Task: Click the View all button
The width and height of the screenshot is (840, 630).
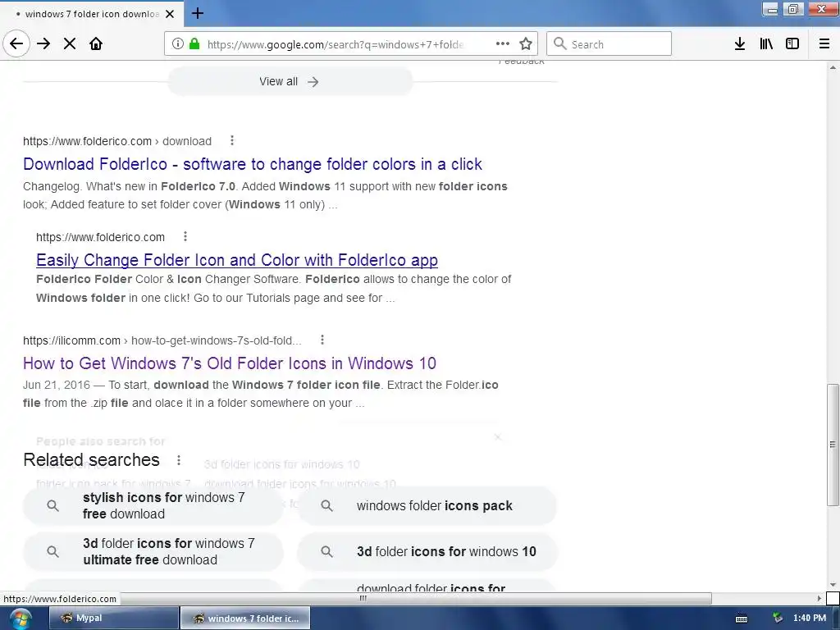Action: (x=290, y=81)
